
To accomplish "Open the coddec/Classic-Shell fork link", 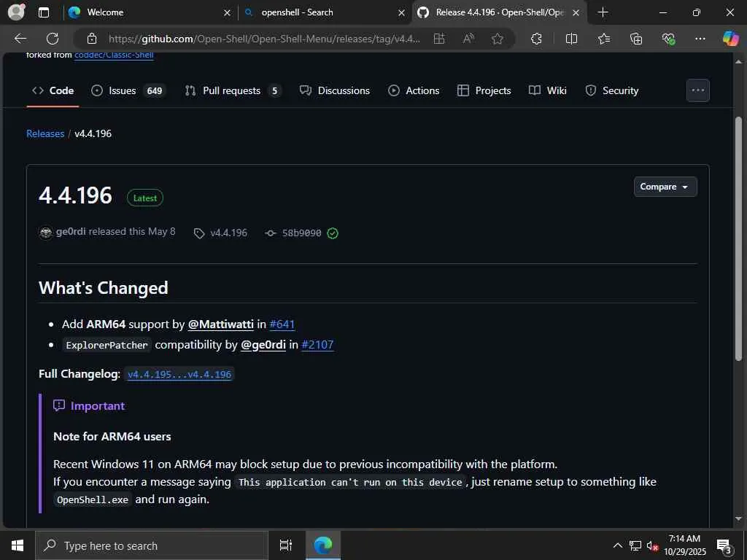I will tap(114, 55).
